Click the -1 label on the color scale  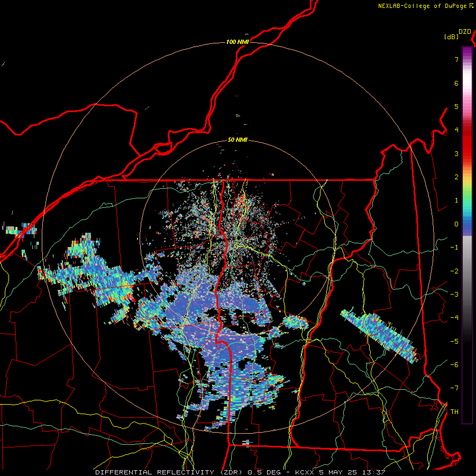click(454, 248)
